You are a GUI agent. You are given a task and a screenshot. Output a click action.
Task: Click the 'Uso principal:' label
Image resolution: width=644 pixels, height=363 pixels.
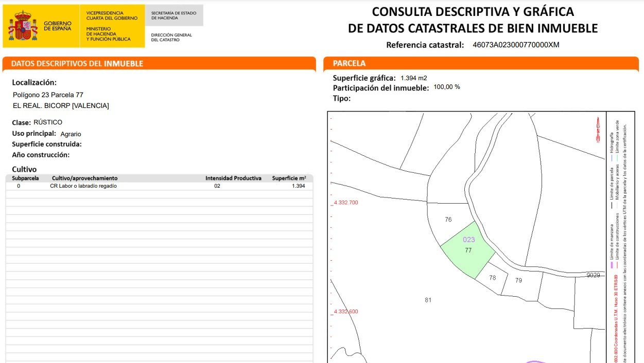pyautogui.click(x=34, y=133)
